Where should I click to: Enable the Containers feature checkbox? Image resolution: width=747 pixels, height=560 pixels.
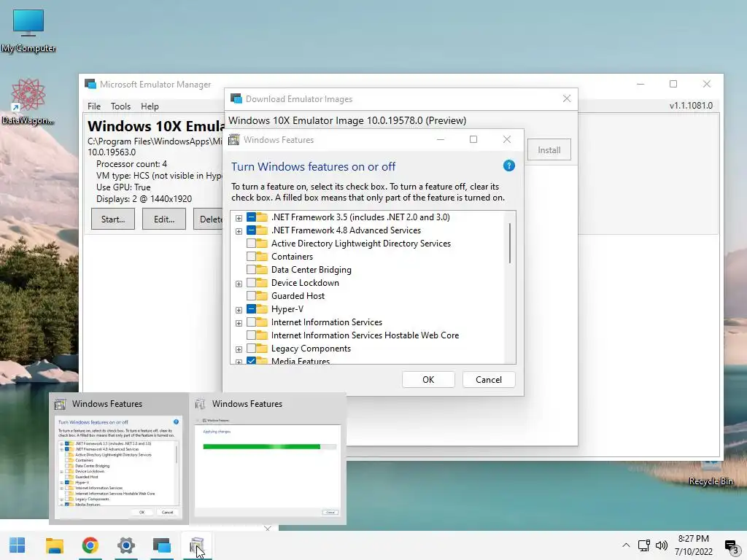coord(251,257)
